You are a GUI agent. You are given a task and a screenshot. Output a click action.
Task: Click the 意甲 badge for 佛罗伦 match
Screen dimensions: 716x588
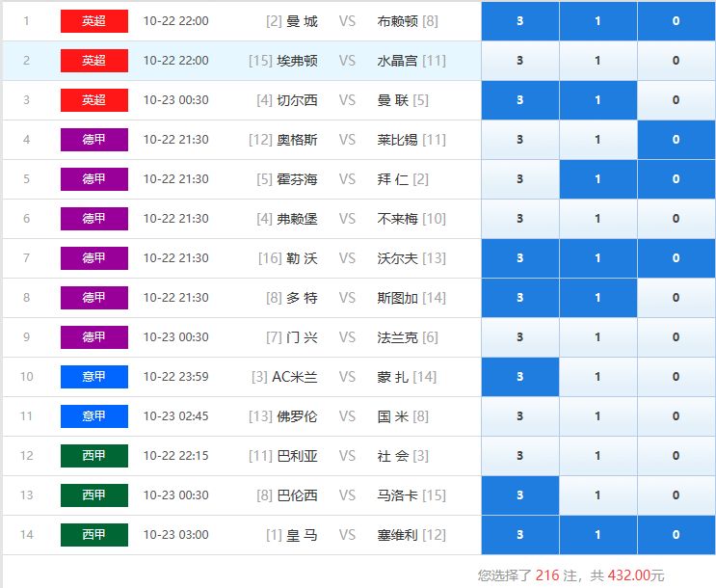(94, 416)
